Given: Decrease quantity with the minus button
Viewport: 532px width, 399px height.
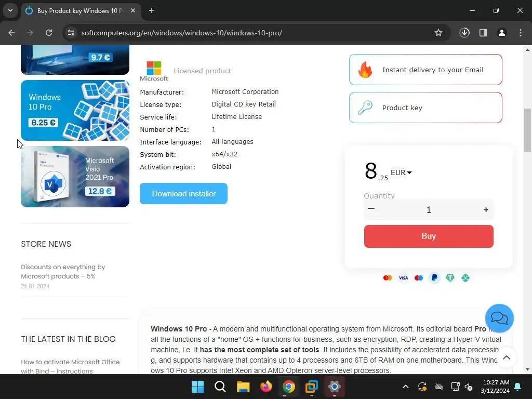Looking at the screenshot, I should click(x=371, y=209).
